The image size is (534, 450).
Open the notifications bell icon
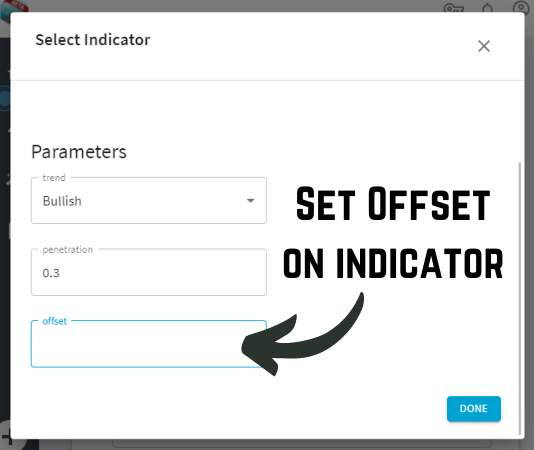[x=488, y=8]
